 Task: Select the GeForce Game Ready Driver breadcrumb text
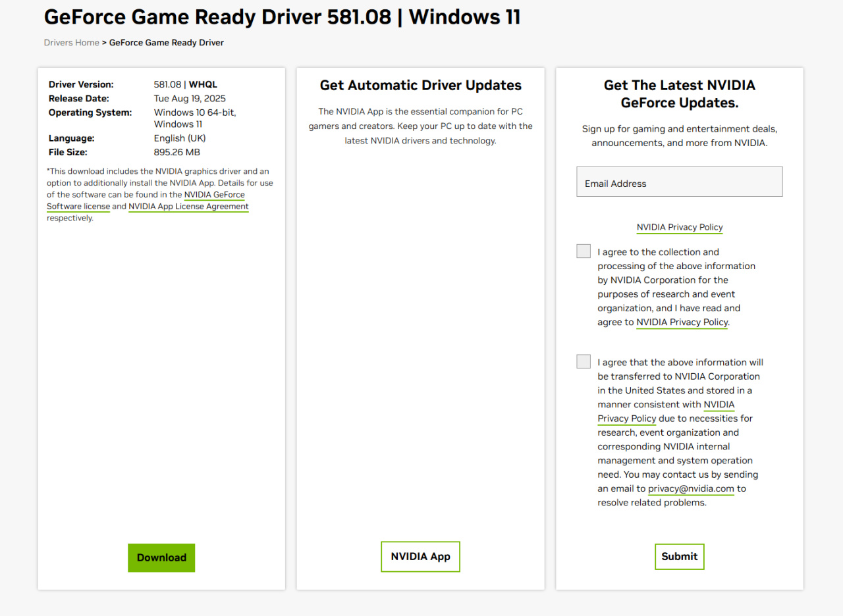(x=167, y=43)
